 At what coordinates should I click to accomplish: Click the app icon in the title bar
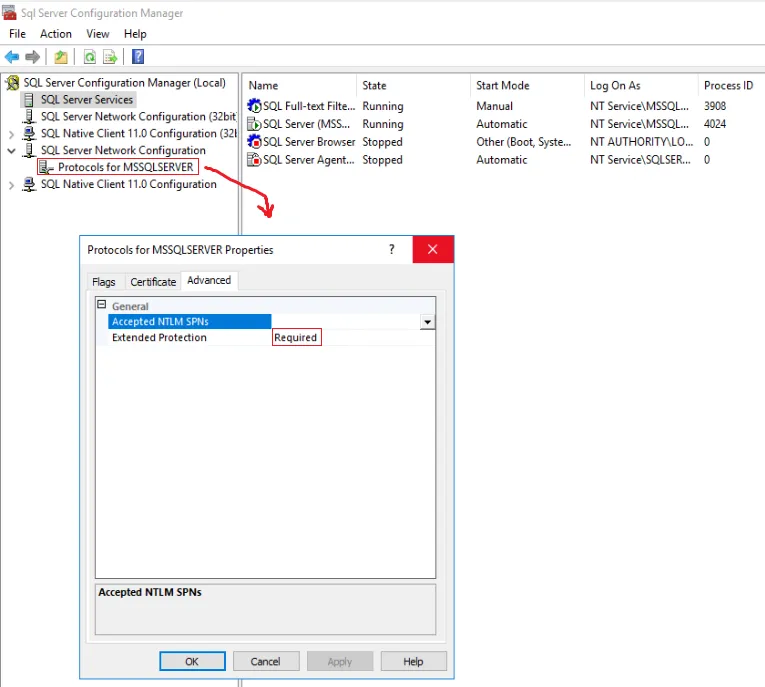9,13
